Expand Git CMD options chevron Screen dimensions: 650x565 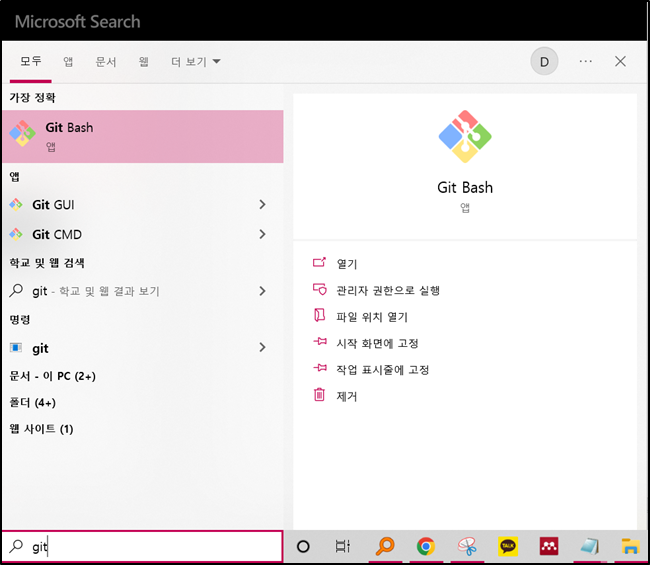(262, 234)
